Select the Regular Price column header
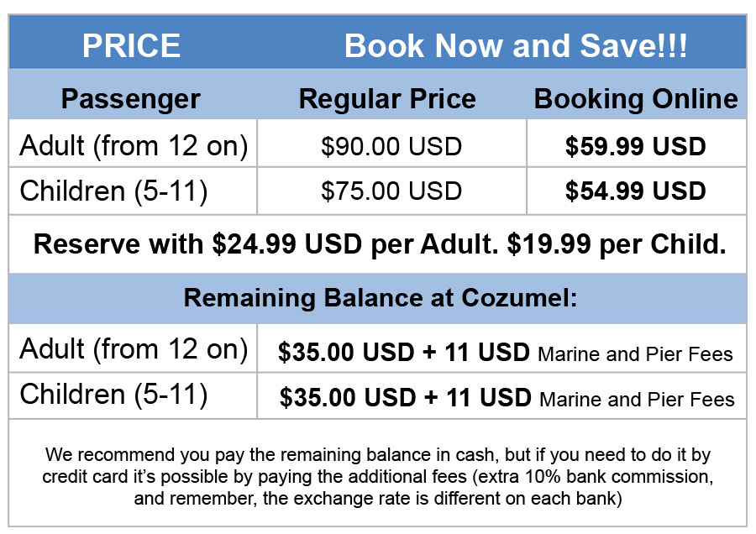Viewport: 756px width, 534px height. click(x=387, y=99)
